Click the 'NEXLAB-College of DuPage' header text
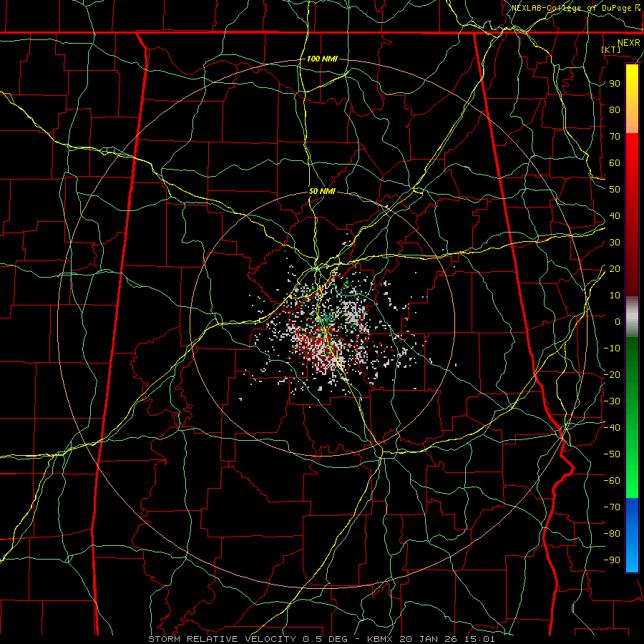This screenshot has height=644, width=644. tap(572, 8)
